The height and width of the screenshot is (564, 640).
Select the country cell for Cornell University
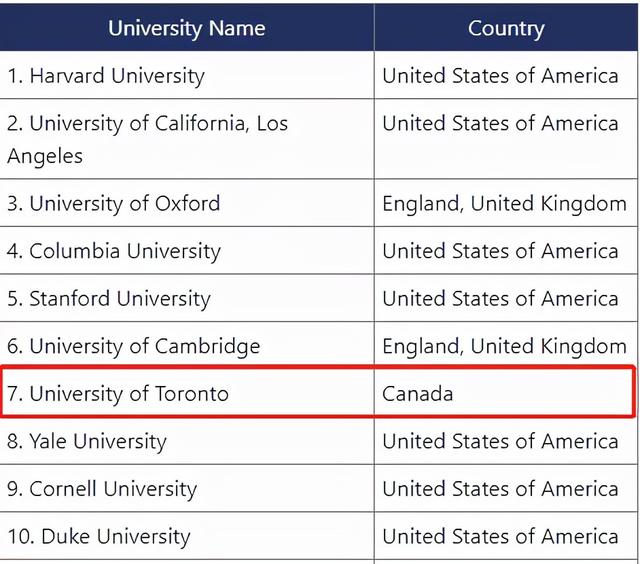(500, 489)
